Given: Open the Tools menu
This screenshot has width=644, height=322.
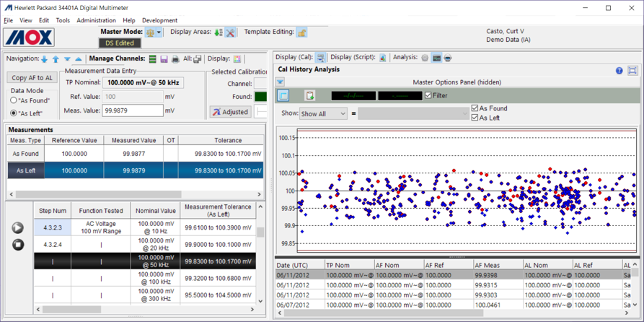Looking at the screenshot, I should tap(63, 20).
